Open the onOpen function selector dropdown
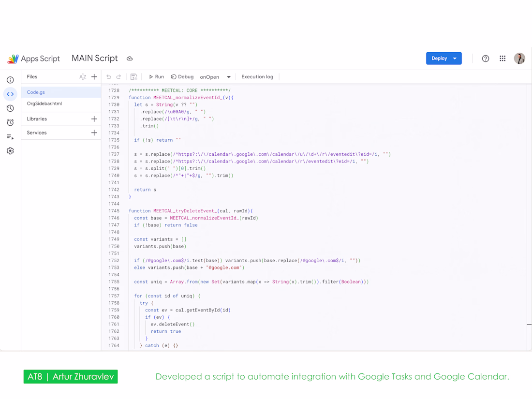Image resolution: width=532 pixels, height=399 pixels. pos(215,77)
